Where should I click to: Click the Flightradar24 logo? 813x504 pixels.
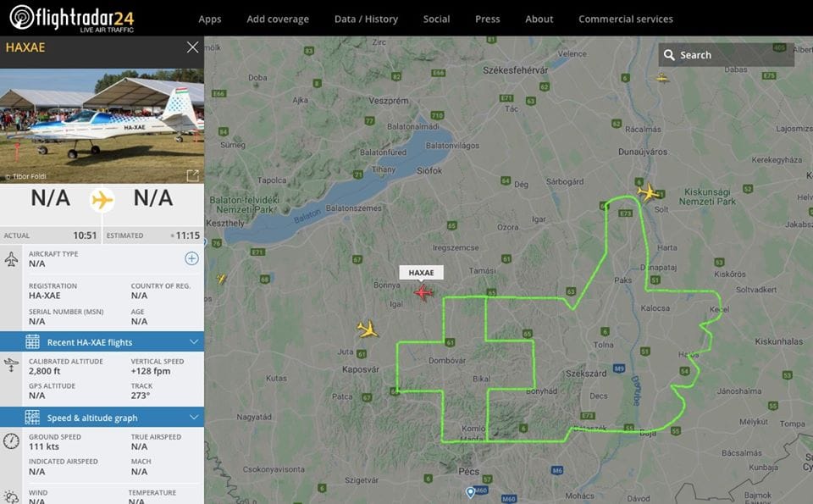tap(72, 17)
